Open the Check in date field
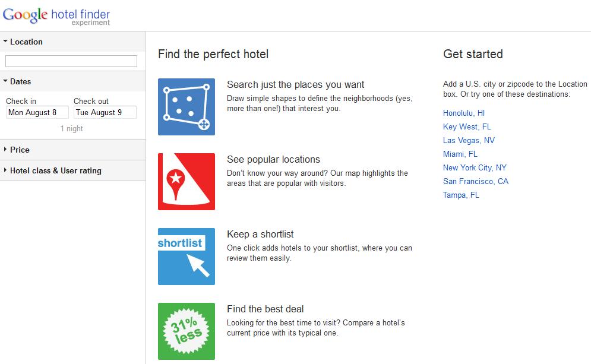Viewport: 591px width, 364px height. pos(37,112)
